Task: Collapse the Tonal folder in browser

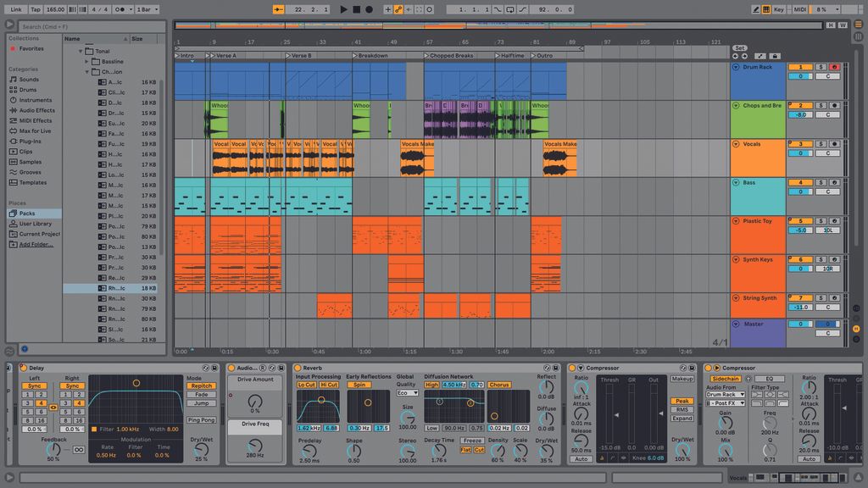Action: 82,50
